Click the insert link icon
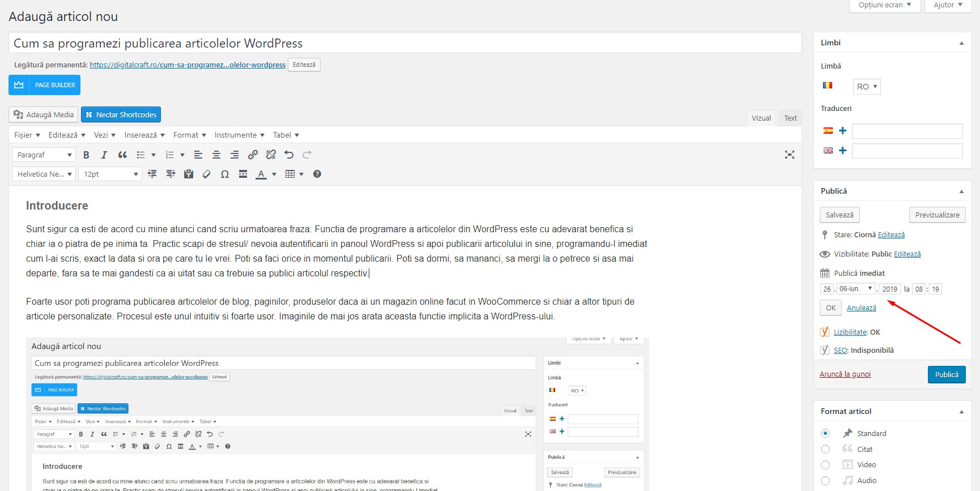This screenshot has height=491, width=980. pyautogui.click(x=253, y=155)
